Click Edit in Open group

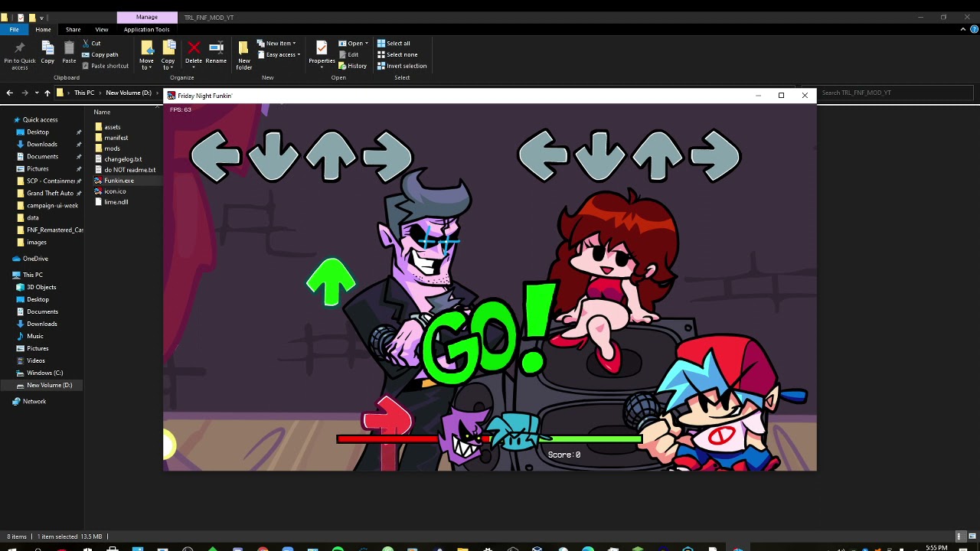[x=348, y=54]
